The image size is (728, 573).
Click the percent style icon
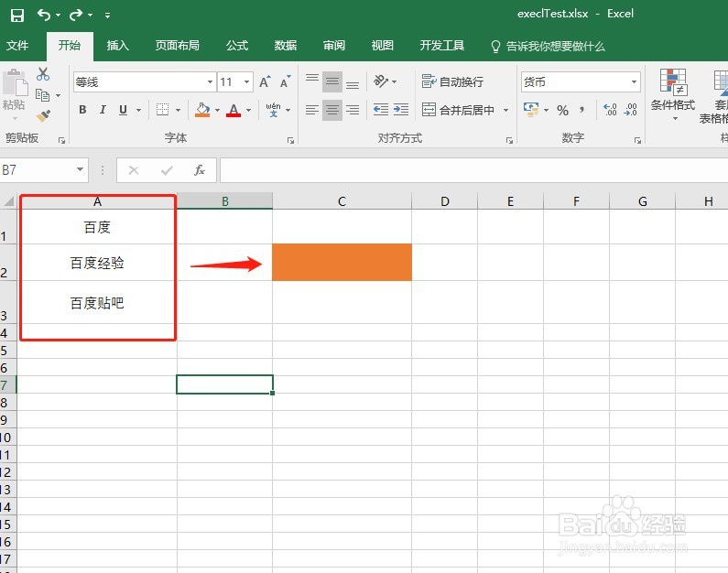[x=563, y=110]
